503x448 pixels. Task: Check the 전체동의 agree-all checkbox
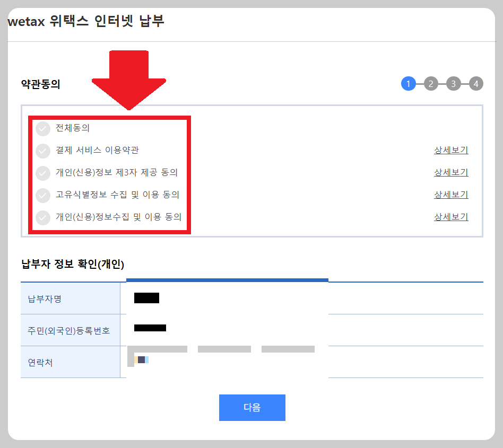click(x=43, y=128)
